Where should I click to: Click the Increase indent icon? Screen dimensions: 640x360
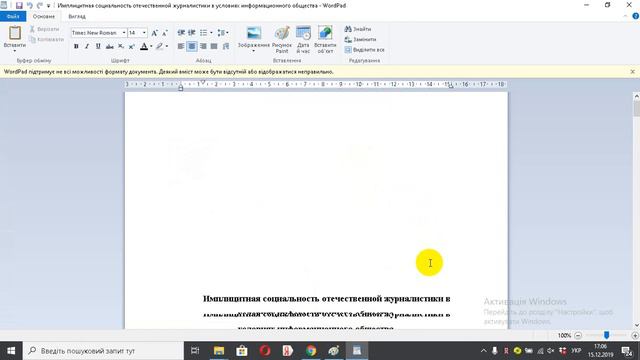click(x=191, y=33)
